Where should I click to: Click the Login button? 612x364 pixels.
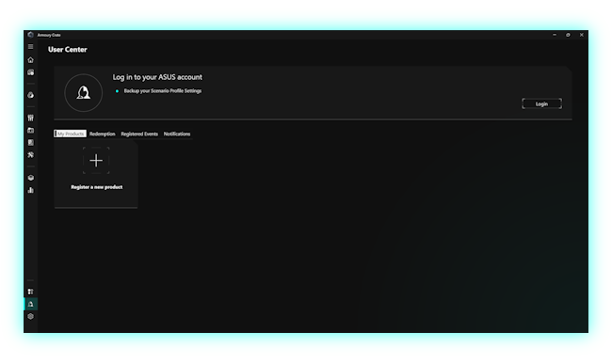coord(541,103)
